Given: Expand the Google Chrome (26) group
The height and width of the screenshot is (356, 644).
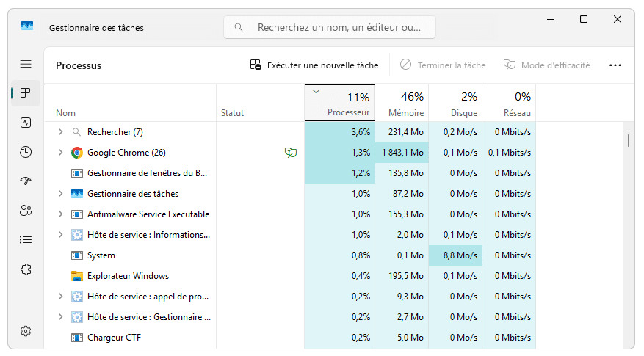Looking at the screenshot, I should [60, 153].
